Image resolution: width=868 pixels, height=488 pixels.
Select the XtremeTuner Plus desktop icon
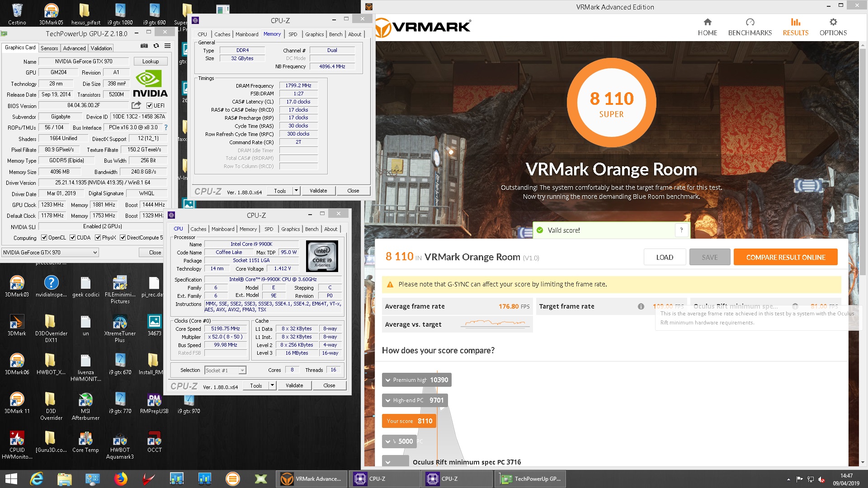tap(120, 329)
